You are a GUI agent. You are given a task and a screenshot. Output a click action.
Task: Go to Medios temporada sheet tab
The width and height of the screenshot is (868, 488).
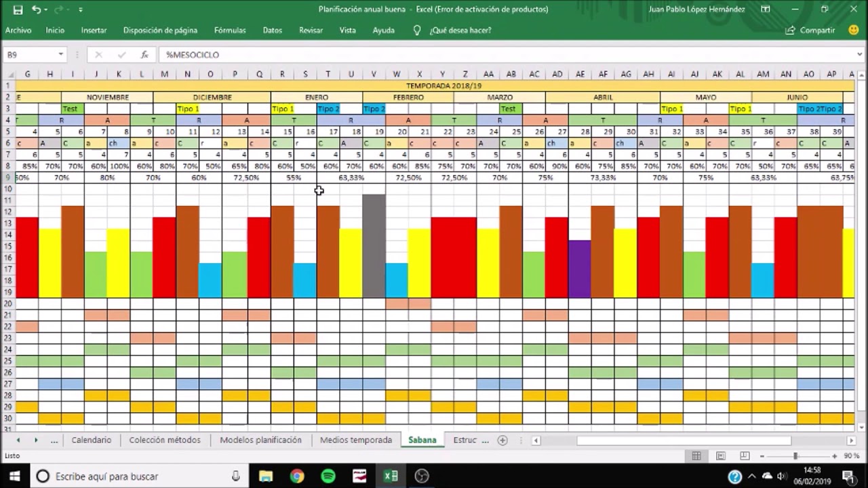coord(356,440)
